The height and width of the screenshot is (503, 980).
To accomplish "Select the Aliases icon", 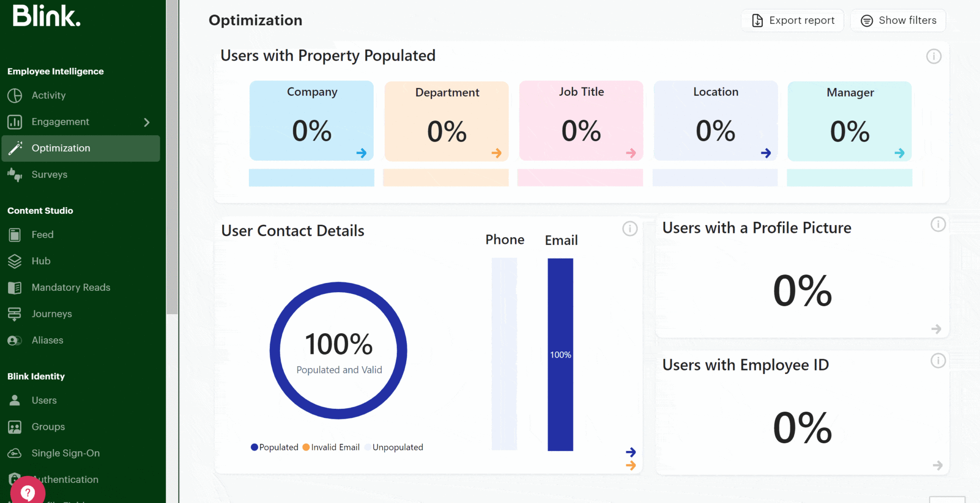I will click(15, 340).
